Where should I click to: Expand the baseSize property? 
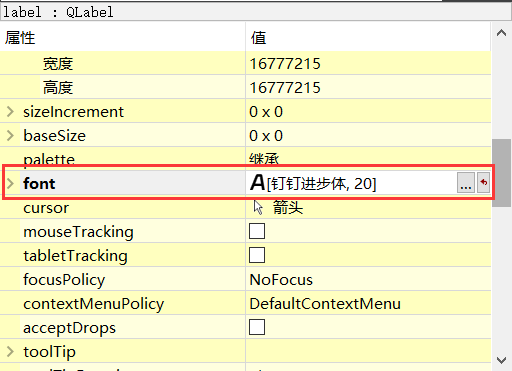(x=10, y=135)
